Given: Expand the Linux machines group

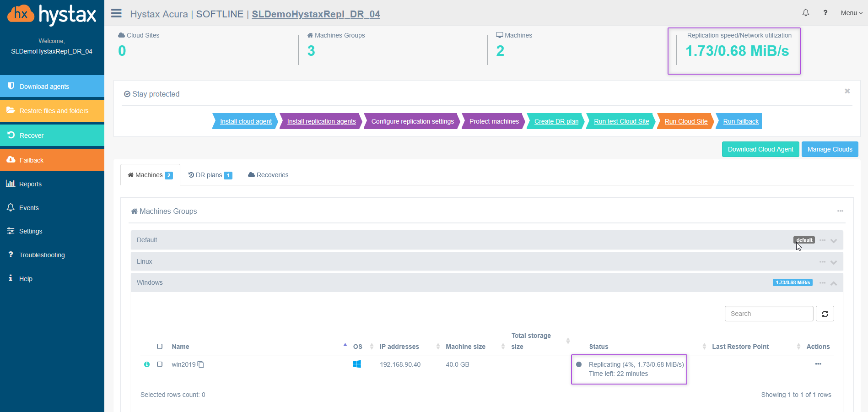Looking at the screenshot, I should click(x=834, y=262).
